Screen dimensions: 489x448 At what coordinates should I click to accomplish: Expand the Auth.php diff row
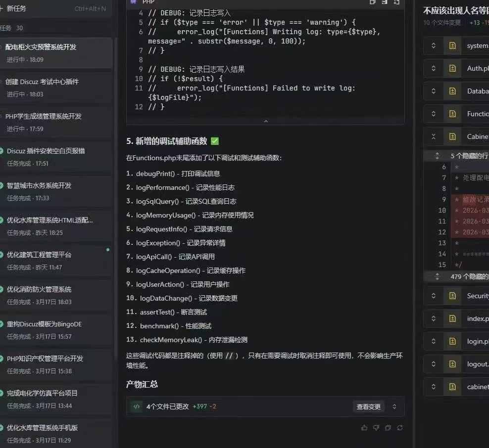coord(434,68)
